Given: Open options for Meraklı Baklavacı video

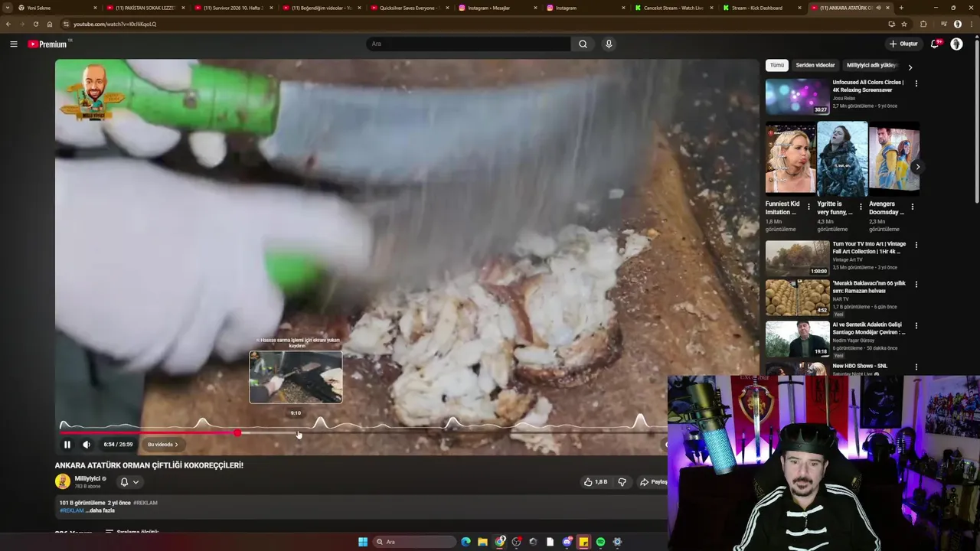Looking at the screenshot, I should [916, 284].
